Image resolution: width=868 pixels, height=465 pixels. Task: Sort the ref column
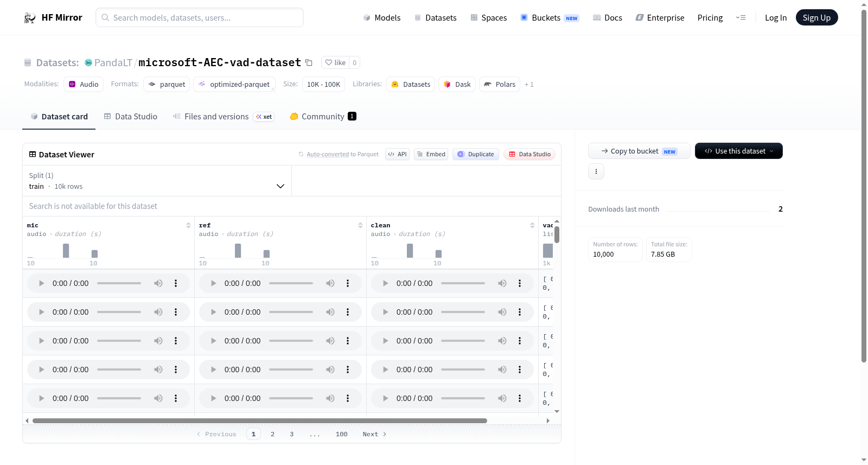[x=360, y=225]
